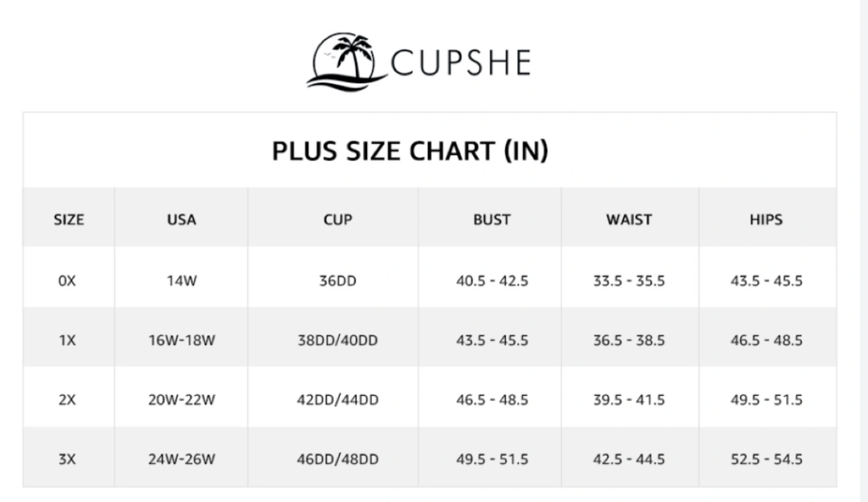Click the Cupshe palm tree logo icon
The height and width of the screenshot is (502, 868).
[x=347, y=62]
